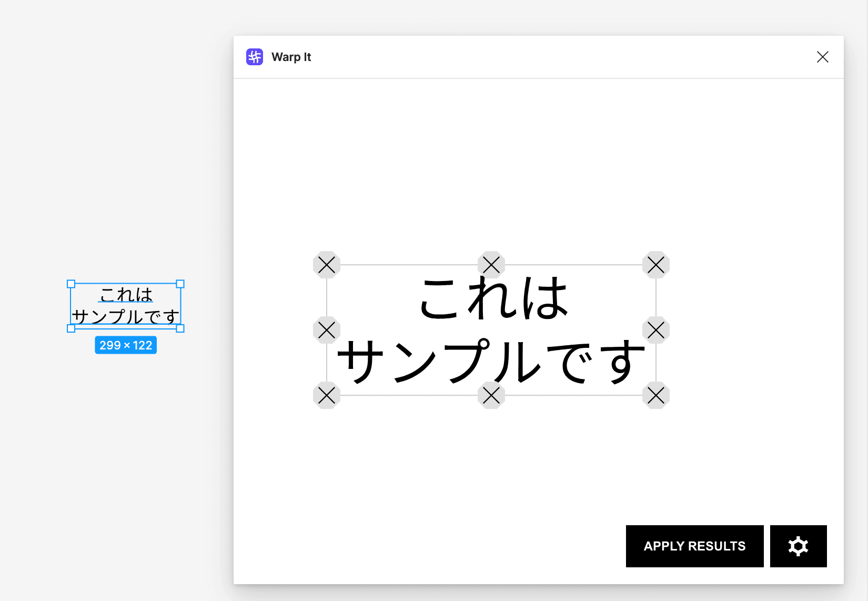Open plugin settings with the gear icon
The height and width of the screenshot is (601, 868).
pyautogui.click(x=798, y=546)
